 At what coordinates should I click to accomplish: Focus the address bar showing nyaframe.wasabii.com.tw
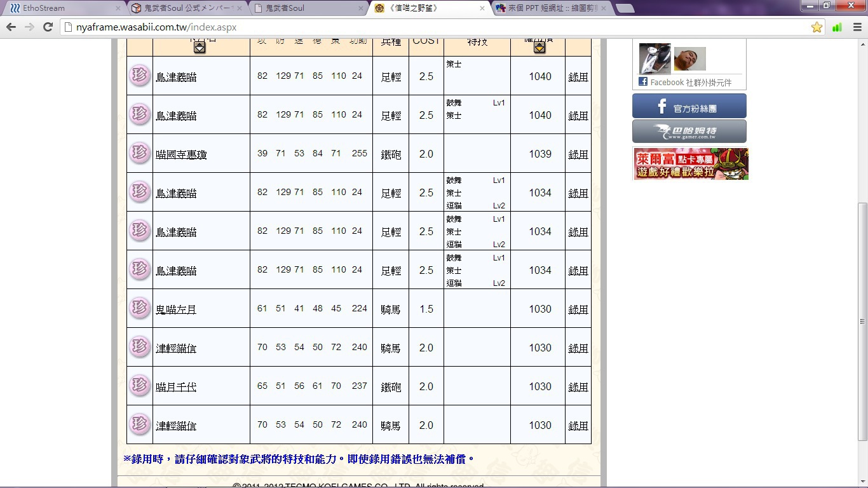pos(435,27)
